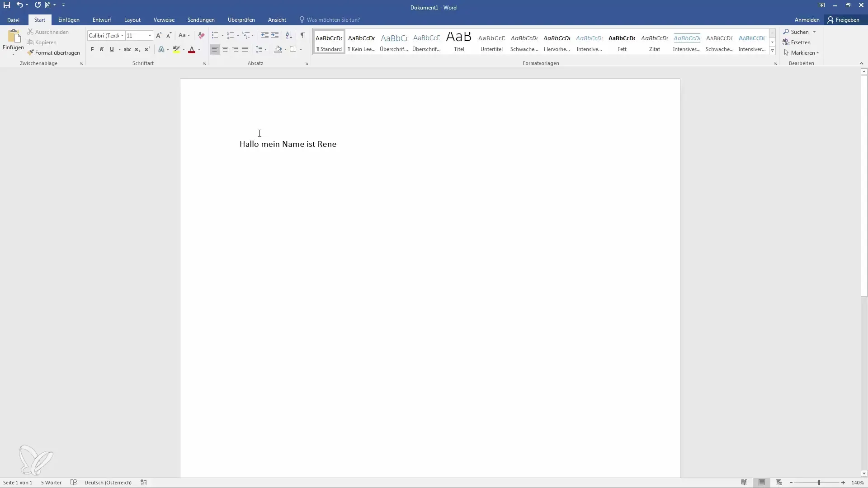This screenshot has height=488, width=868.
Task: Increase paragraph indent
Action: click(x=275, y=35)
